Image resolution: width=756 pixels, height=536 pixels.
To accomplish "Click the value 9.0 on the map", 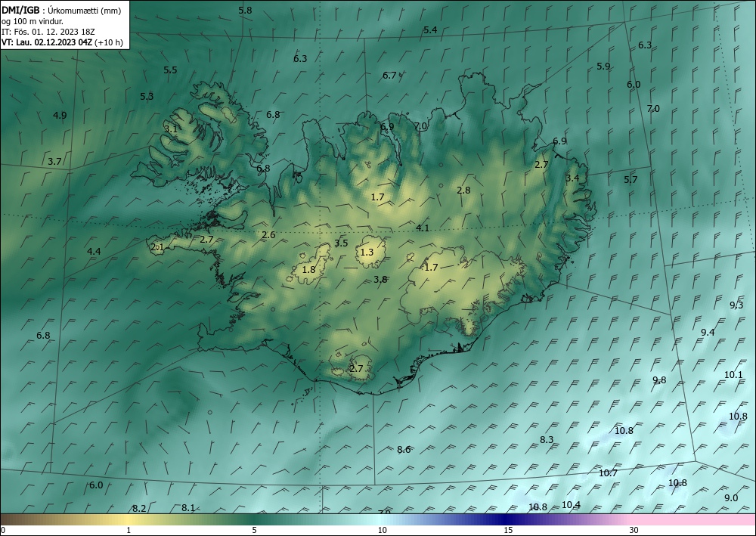I will point(731,498).
